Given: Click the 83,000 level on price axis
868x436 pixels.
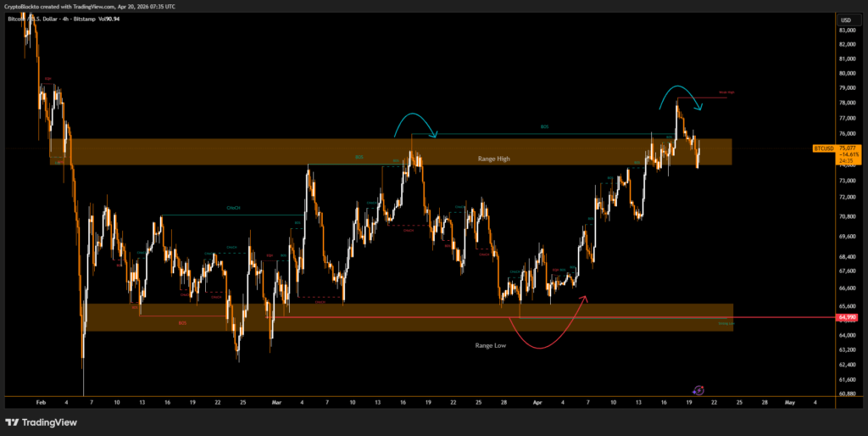Looking at the screenshot, I should click(847, 31).
